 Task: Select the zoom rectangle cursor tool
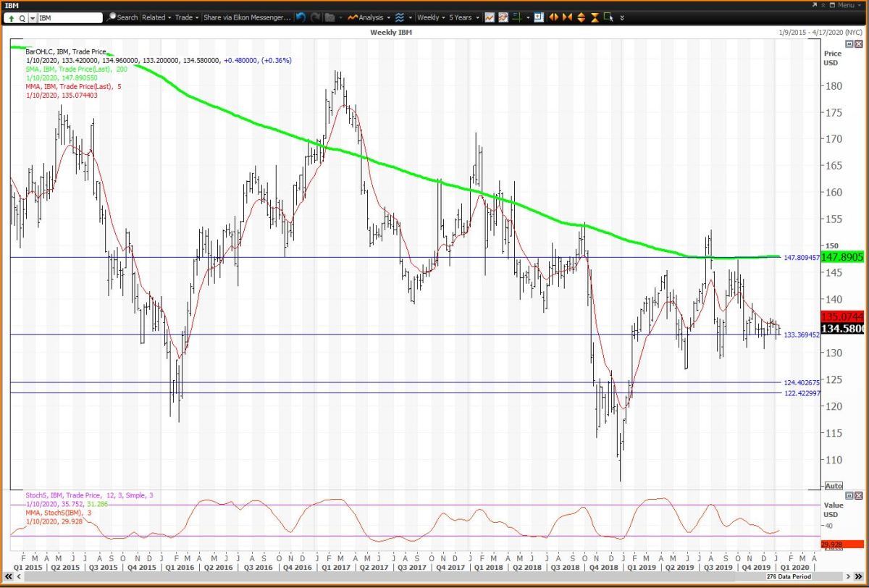(x=608, y=17)
